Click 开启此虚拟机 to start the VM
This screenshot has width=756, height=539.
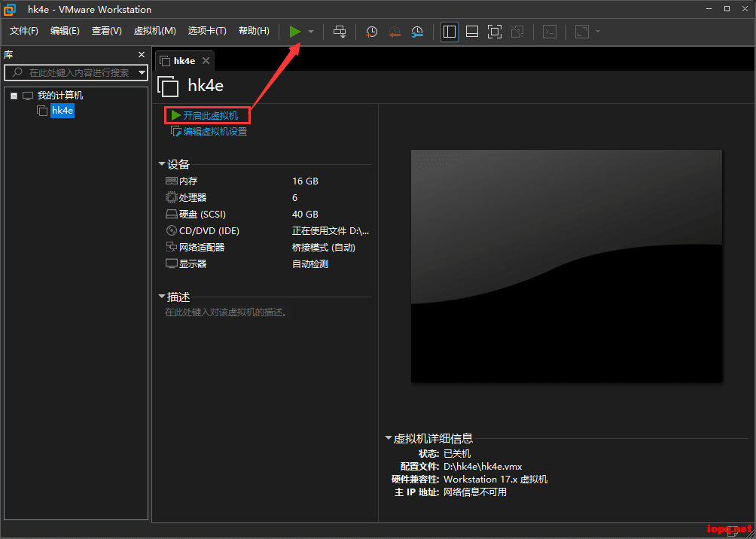(x=206, y=114)
